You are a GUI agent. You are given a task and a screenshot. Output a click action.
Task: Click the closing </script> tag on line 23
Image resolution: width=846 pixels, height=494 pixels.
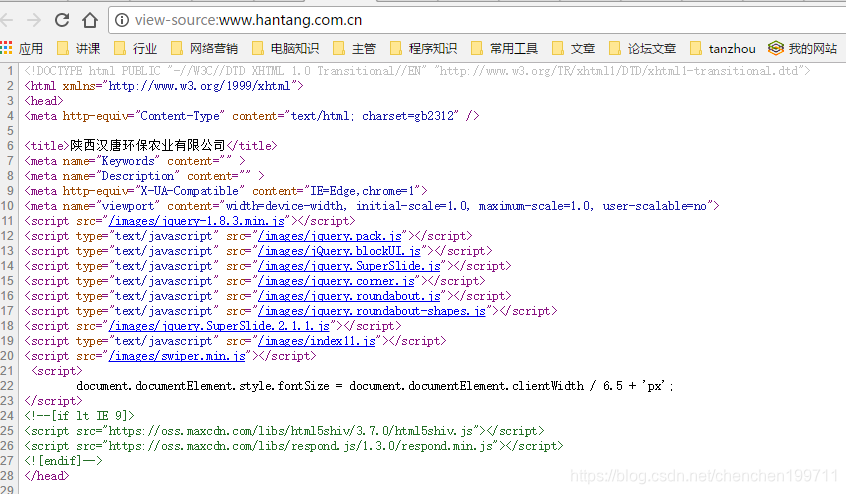tap(53, 401)
